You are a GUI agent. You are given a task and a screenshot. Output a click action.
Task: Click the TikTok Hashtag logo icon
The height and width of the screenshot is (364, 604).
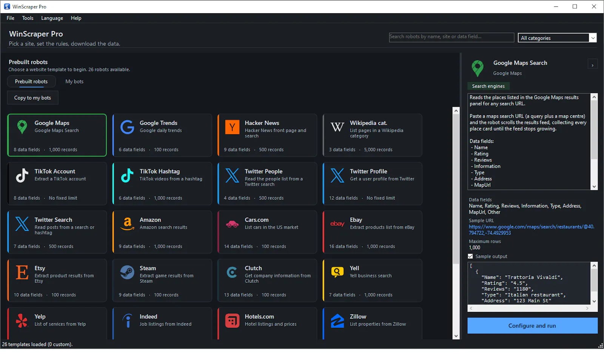127,176
